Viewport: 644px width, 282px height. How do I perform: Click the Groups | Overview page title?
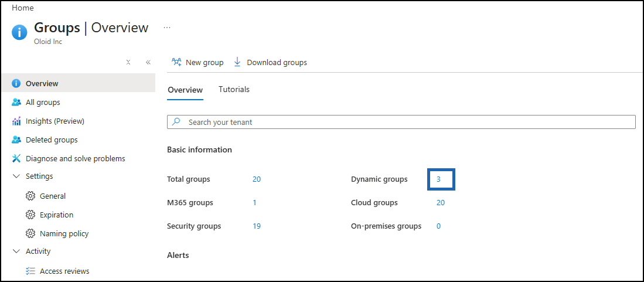tap(91, 28)
